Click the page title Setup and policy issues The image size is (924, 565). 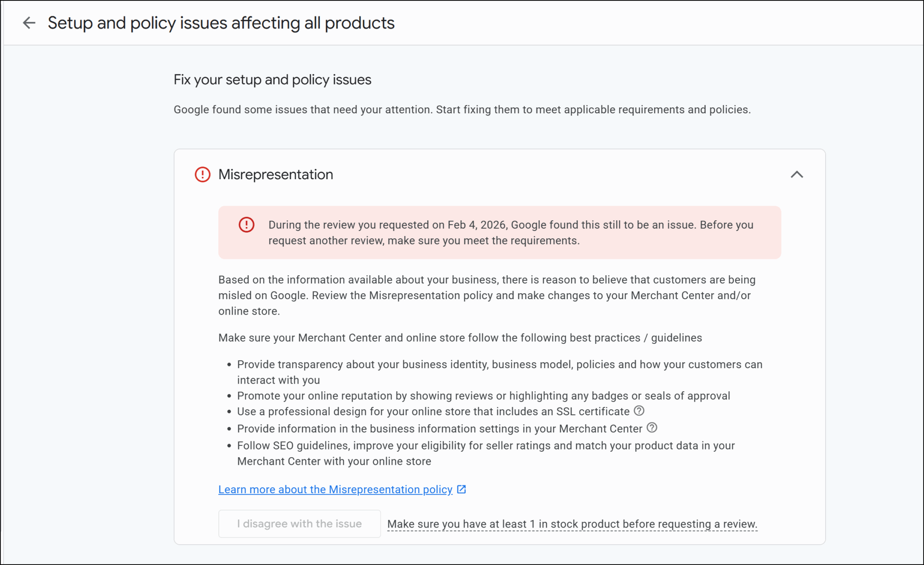point(221,23)
